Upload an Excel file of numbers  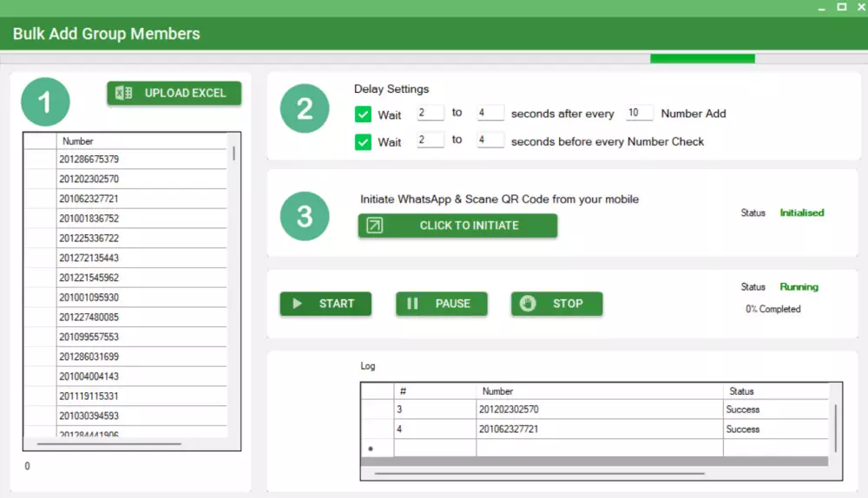(174, 93)
